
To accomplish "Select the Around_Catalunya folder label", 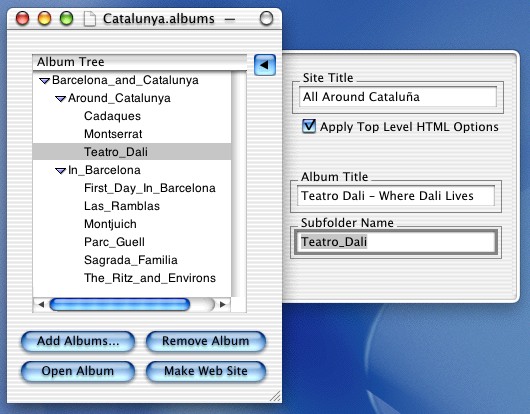I will point(119,98).
